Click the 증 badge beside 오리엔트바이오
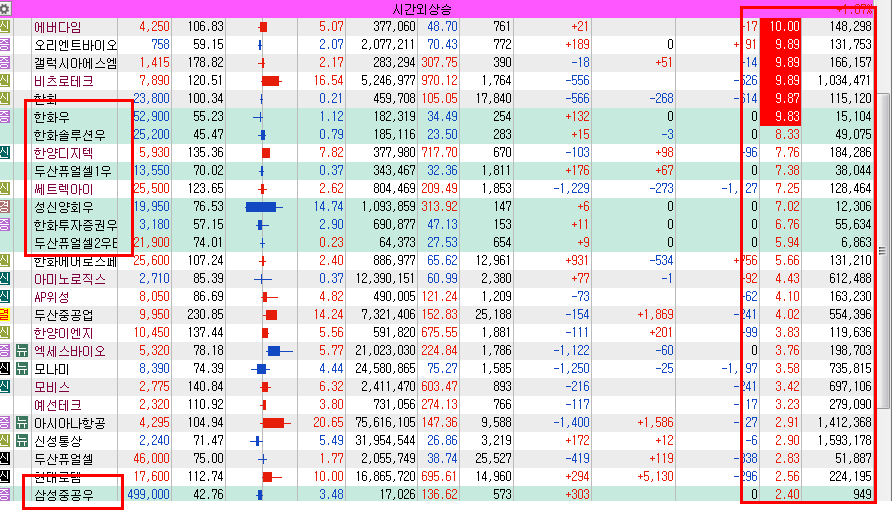The width and height of the screenshot is (893, 510). pyautogui.click(x=5, y=44)
